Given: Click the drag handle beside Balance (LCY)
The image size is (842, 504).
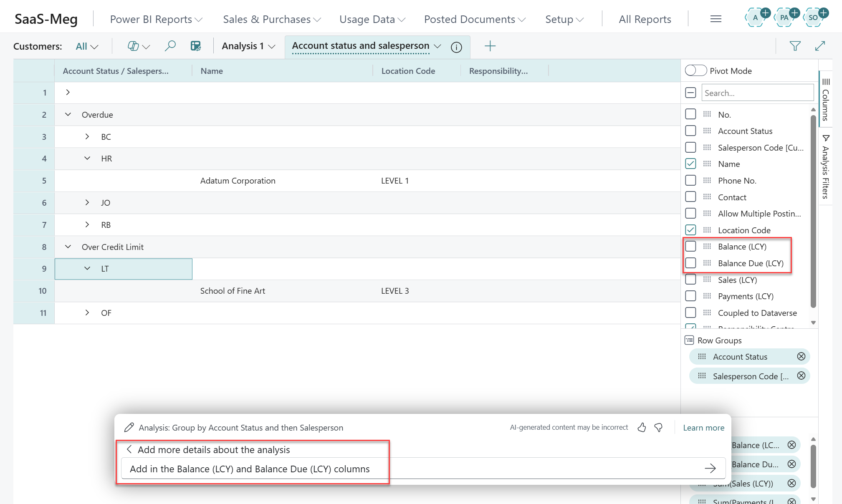Looking at the screenshot, I should click(x=707, y=246).
